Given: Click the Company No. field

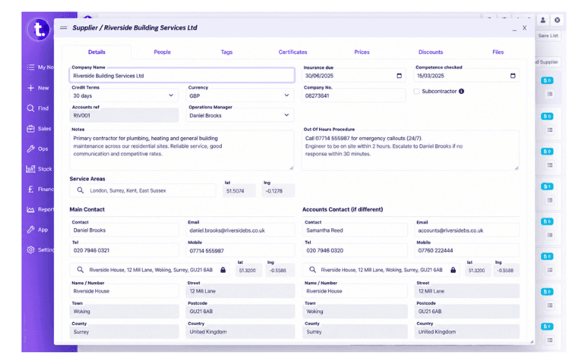Looking at the screenshot, I should (x=354, y=96).
